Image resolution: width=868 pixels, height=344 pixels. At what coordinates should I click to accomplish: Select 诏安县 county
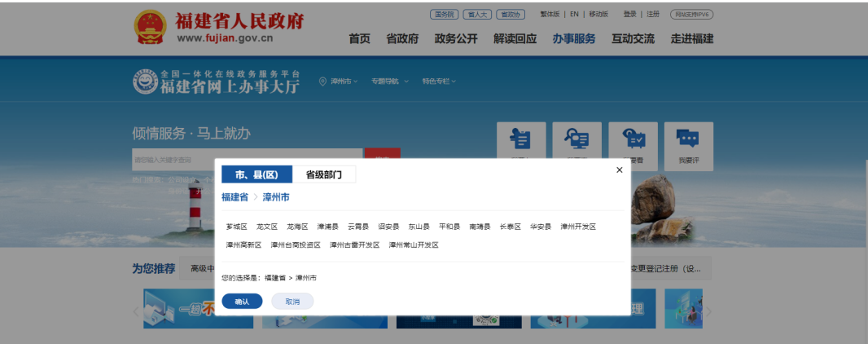[388, 227]
